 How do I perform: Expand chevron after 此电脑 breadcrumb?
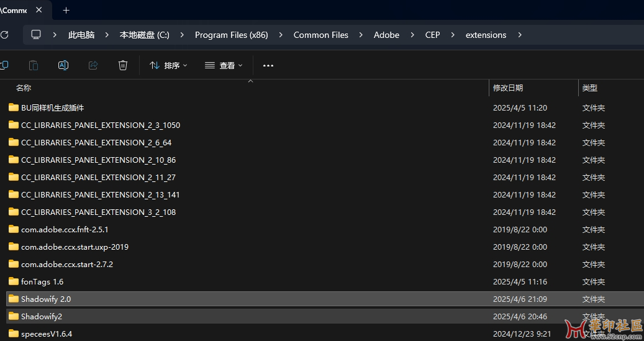pyautogui.click(x=107, y=35)
